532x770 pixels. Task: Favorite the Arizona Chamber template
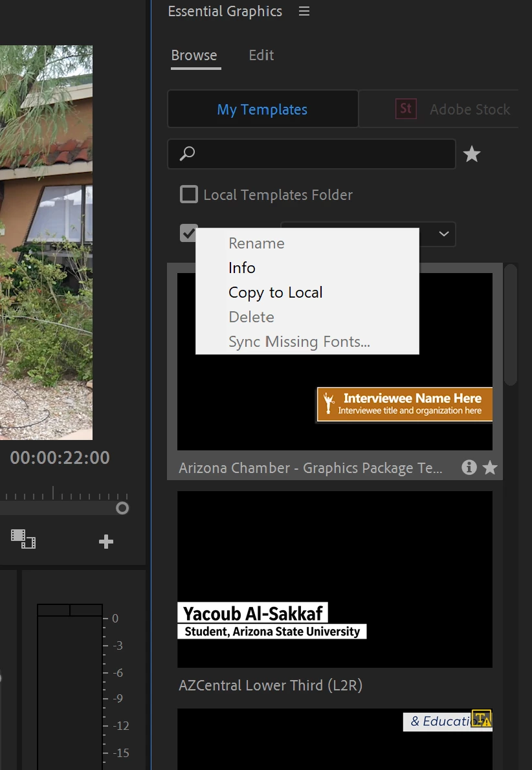coord(490,467)
